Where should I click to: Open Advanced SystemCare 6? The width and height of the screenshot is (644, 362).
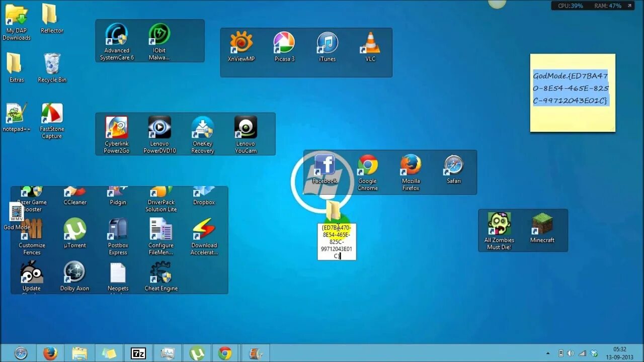(x=117, y=42)
